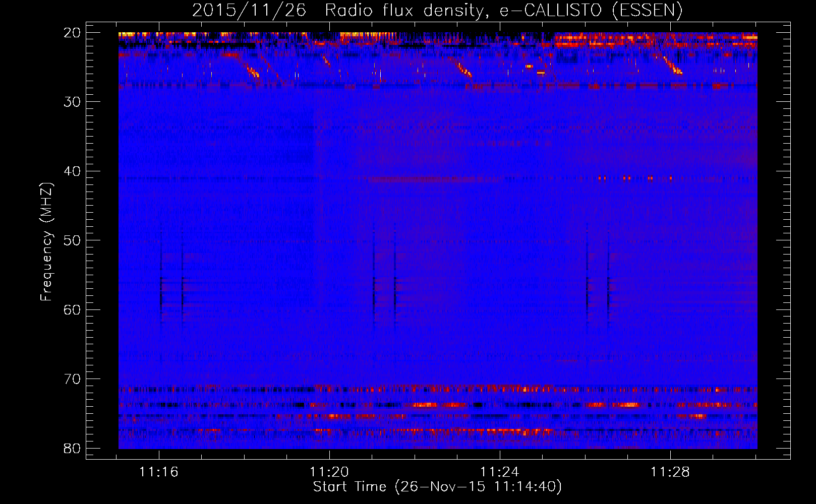The image size is (816, 504).
Task: Click the plot title "Radio flux density, e-CALLISTO (ESSEN)"
Action: tap(504, 11)
